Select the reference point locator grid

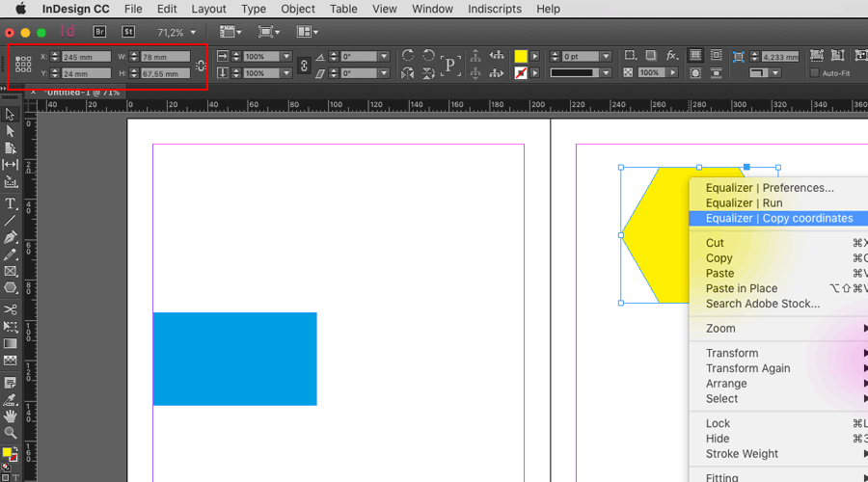pos(23,65)
